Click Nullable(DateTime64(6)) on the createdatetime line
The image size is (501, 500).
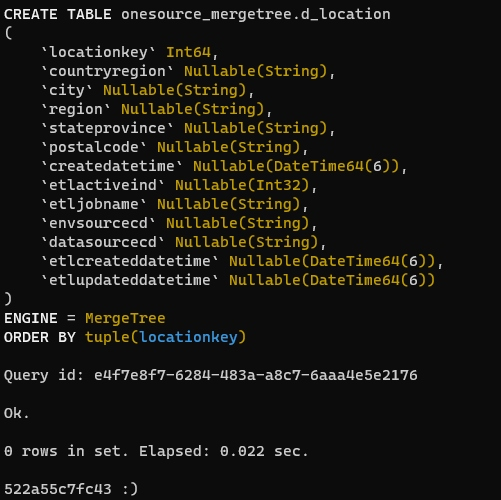(x=296, y=166)
